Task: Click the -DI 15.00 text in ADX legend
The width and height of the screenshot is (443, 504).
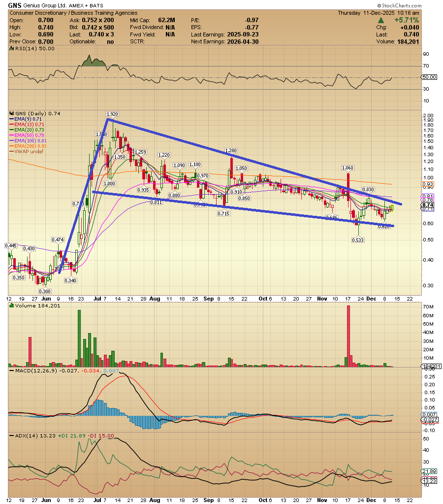Action: pos(101,436)
